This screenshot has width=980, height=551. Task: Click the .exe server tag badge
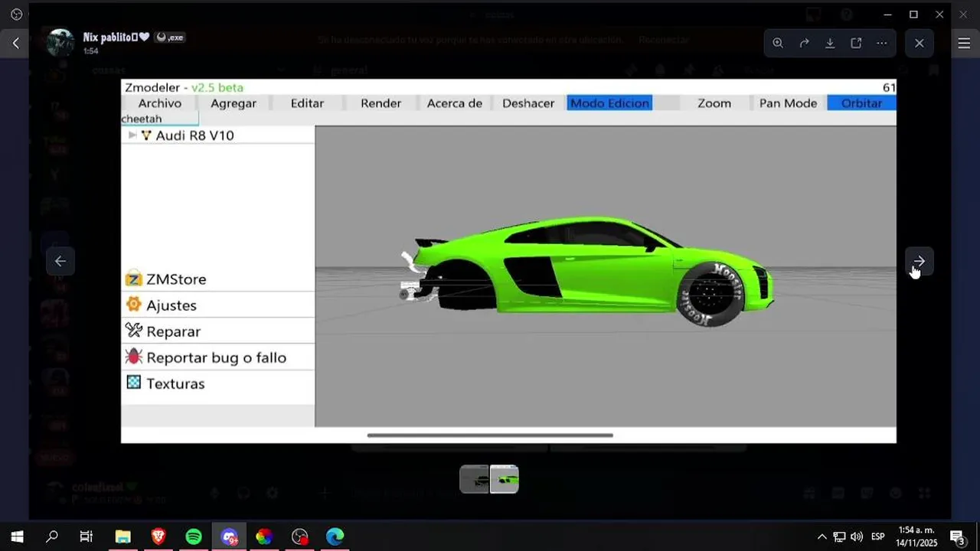click(x=170, y=37)
